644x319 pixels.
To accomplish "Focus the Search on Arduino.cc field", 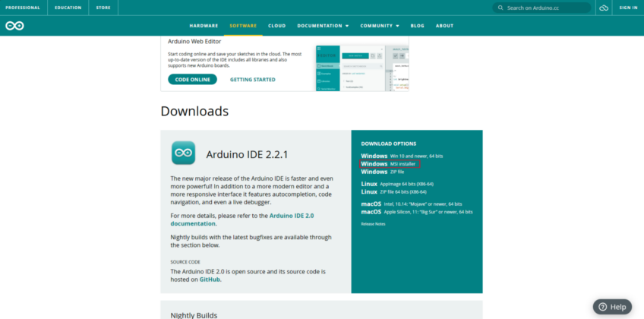I will [x=541, y=8].
